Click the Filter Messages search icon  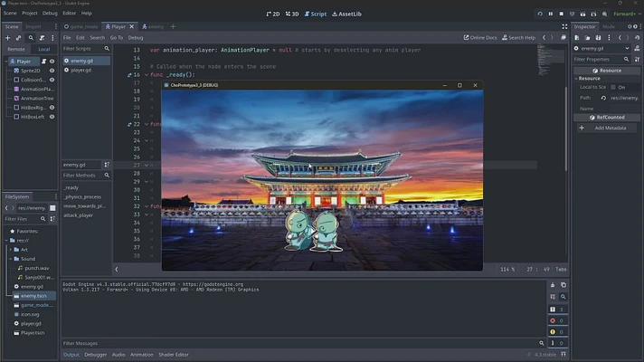tap(542, 343)
